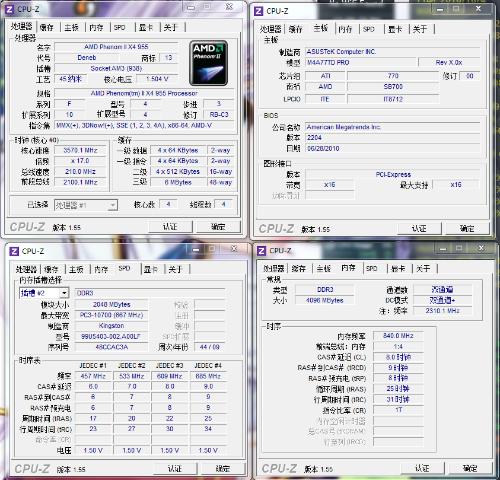Image resolution: width=500 pixels, height=480 pixels.
Task: Switch to 处理器 tab in the SPD window
Action: click(x=26, y=269)
